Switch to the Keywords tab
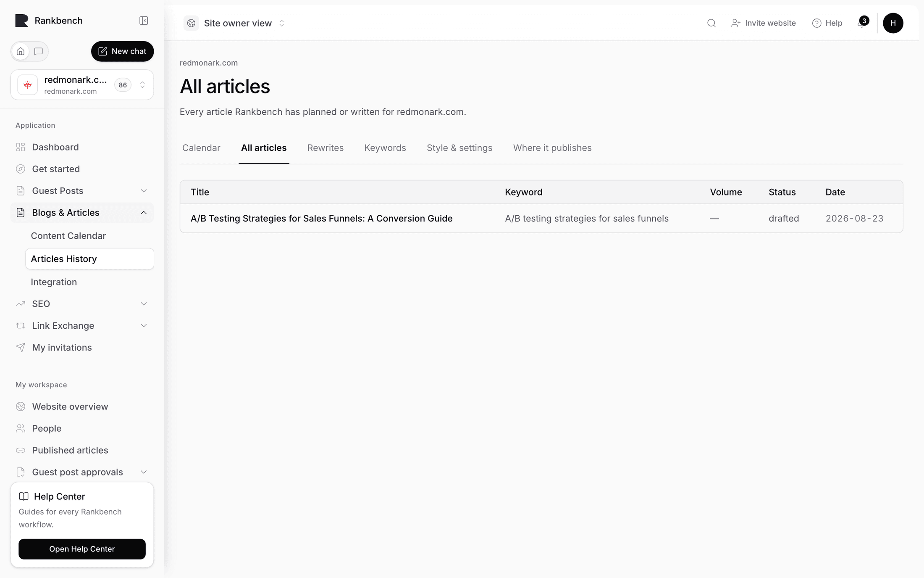This screenshot has height=578, width=924. point(385,148)
